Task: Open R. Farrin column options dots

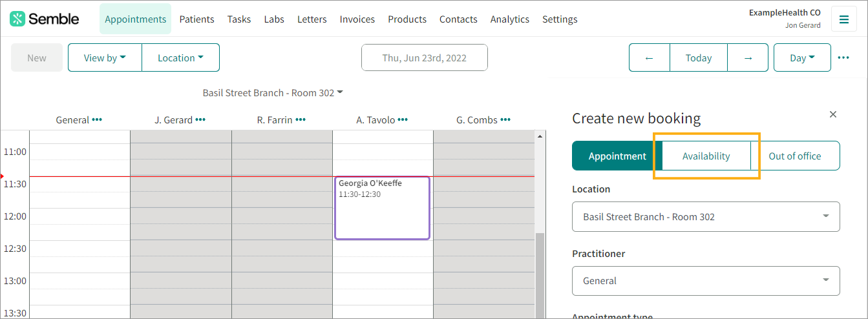Action: click(x=301, y=119)
